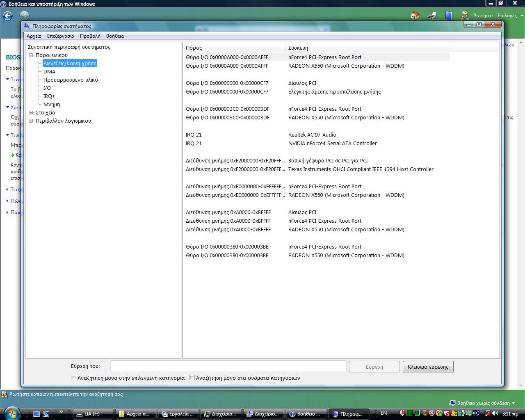Select the Realtek AC'97 Audio row
525x420 pixels.
317,135
